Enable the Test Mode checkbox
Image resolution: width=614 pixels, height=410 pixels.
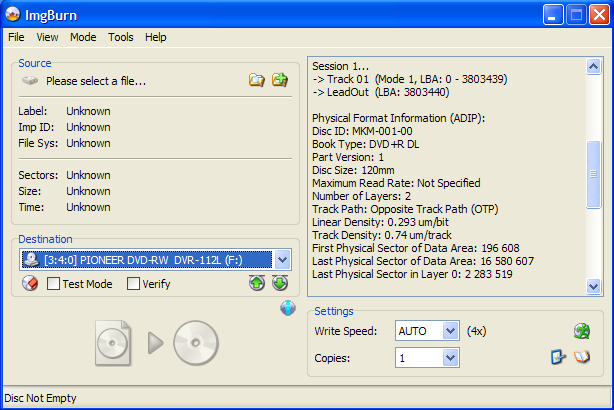point(53,284)
